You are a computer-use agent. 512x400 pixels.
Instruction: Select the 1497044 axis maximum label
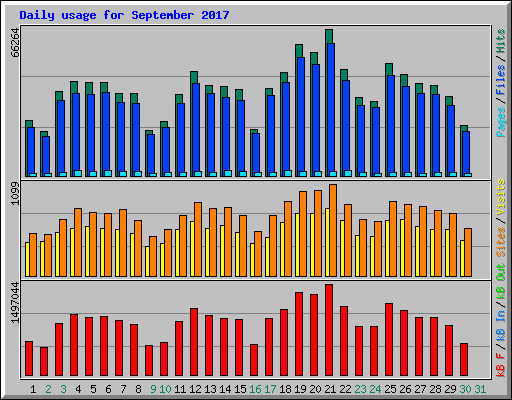[15, 303]
